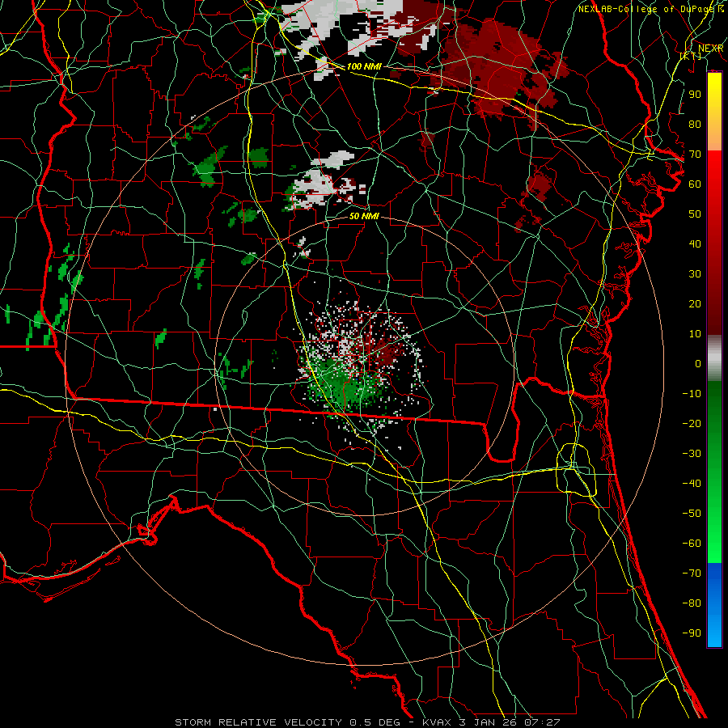The height and width of the screenshot is (728, 728).
Task: Select the 10 value on the velocity scale
Action: tap(695, 334)
